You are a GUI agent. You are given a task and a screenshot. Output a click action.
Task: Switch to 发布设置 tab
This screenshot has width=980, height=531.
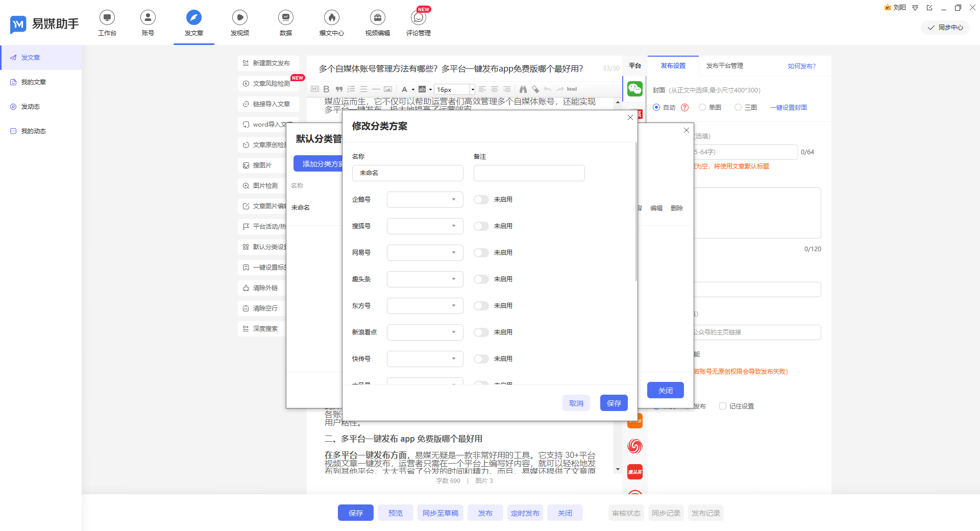(x=673, y=66)
